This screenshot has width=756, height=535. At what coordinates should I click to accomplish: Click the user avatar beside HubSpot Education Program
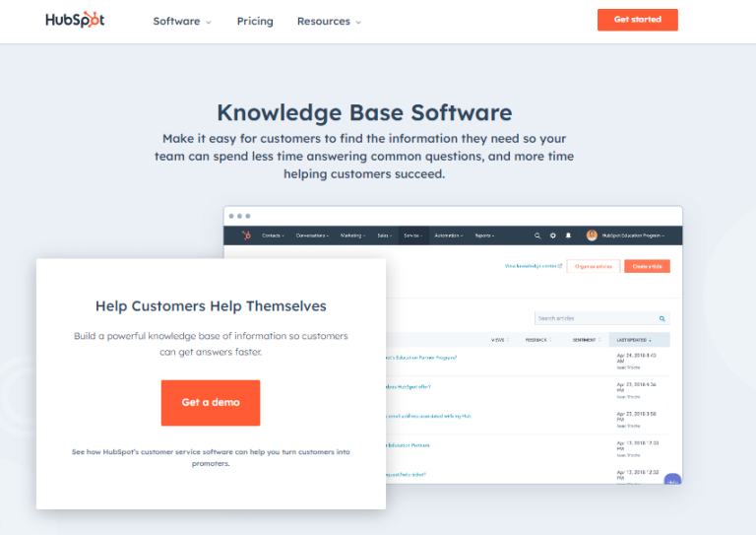click(x=592, y=235)
